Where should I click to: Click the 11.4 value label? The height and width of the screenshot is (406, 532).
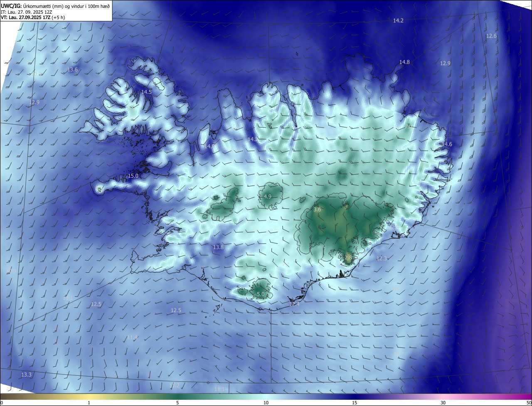(132, 337)
